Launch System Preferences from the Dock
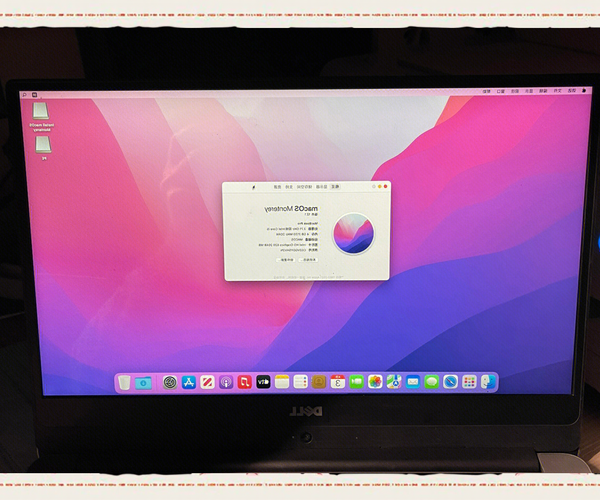 (x=170, y=382)
